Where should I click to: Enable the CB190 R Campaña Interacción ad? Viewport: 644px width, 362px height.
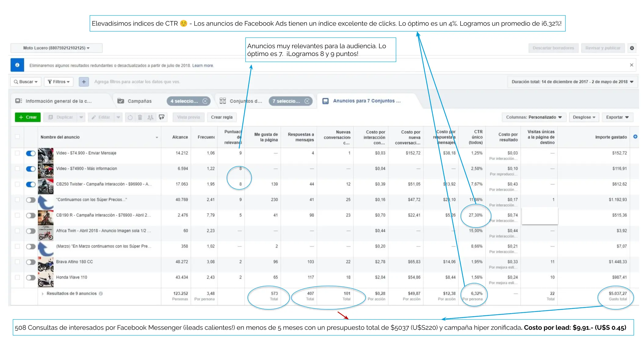31,216
